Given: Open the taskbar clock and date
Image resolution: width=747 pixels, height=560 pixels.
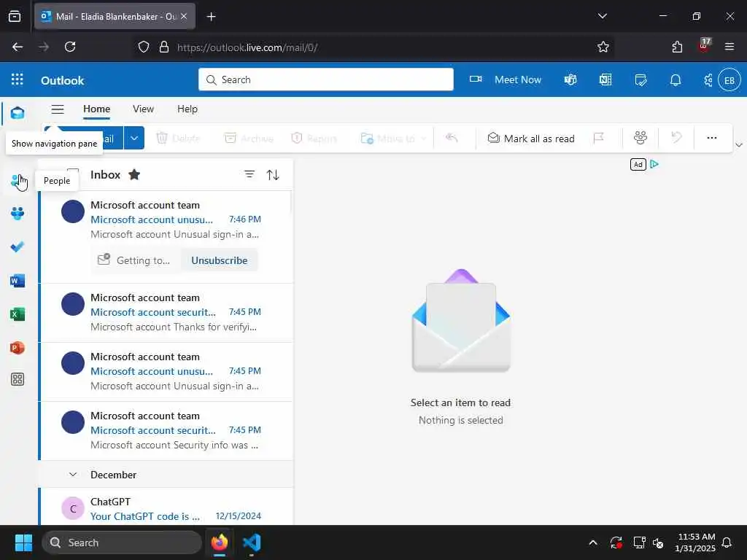Looking at the screenshot, I should point(695,542).
